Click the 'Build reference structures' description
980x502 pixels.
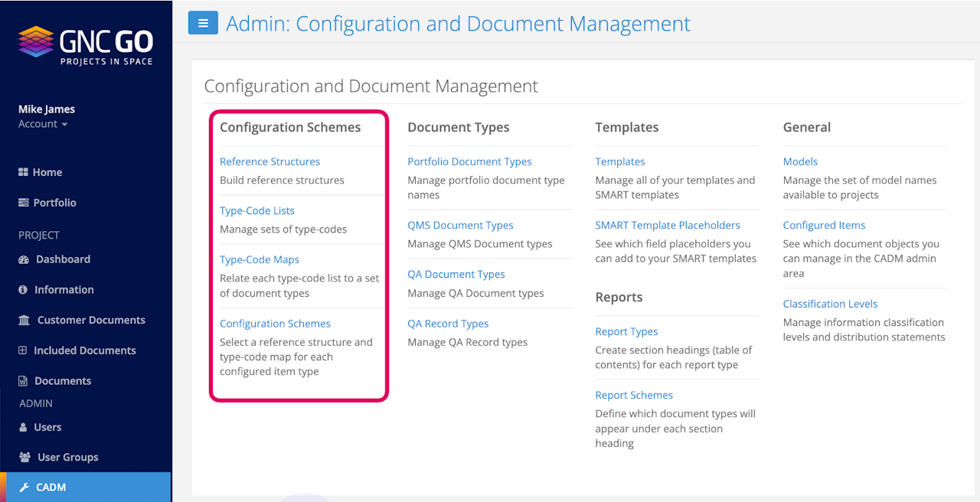[282, 181]
